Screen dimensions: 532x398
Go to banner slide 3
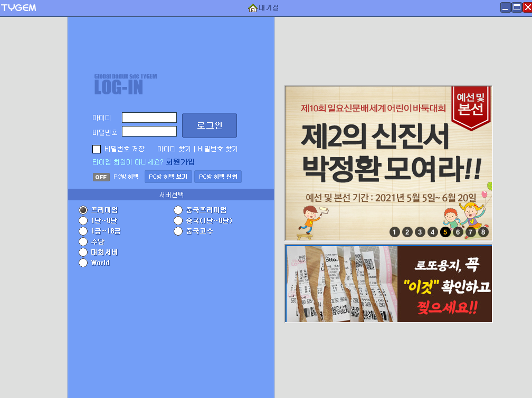420,232
